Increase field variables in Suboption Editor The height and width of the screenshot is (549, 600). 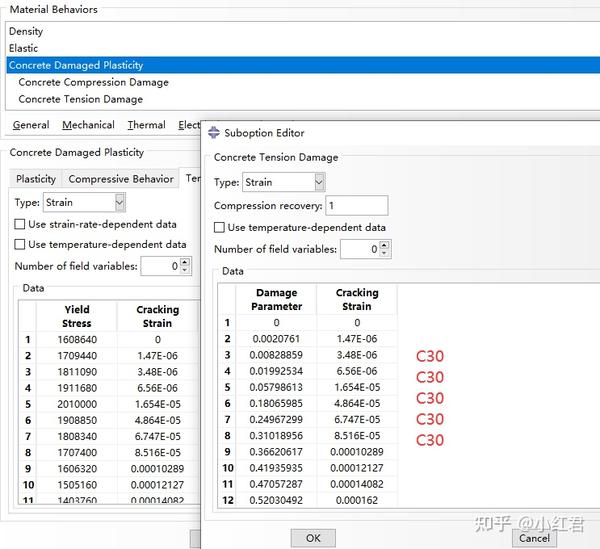coord(385,245)
